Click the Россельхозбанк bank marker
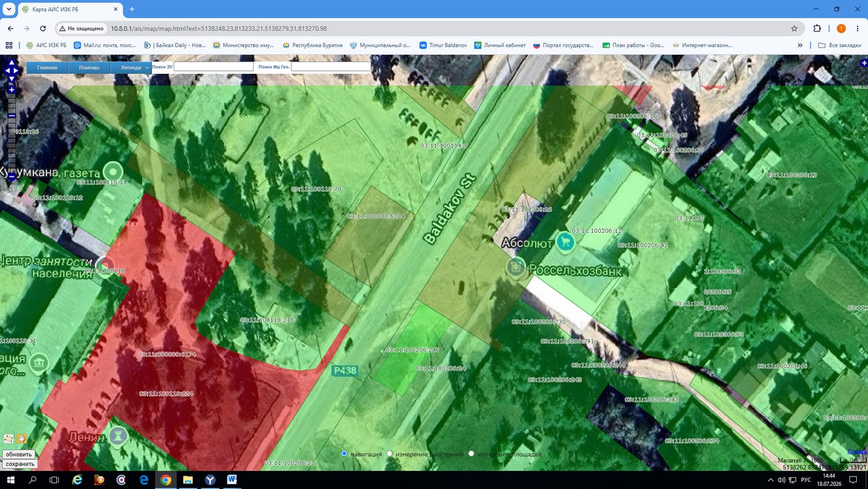 tap(516, 268)
